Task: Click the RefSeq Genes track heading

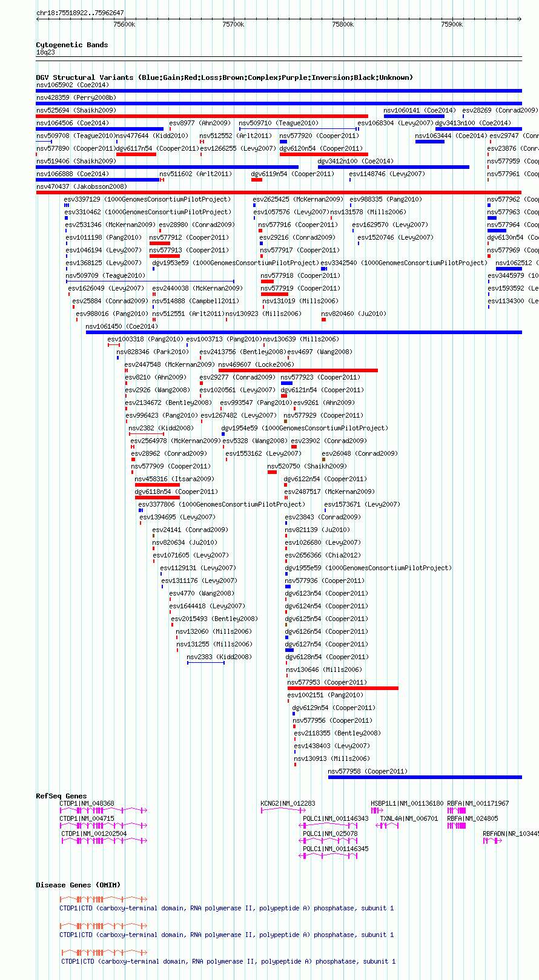Action: tap(61, 796)
